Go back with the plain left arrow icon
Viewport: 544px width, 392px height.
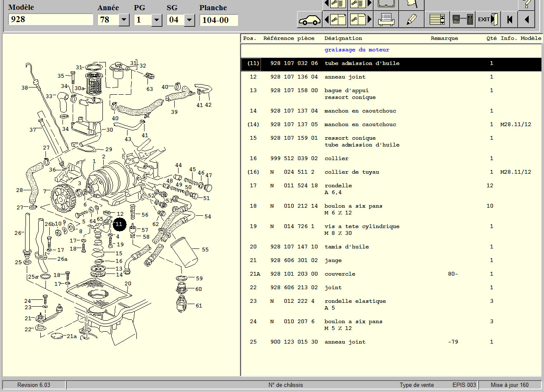tap(526, 20)
